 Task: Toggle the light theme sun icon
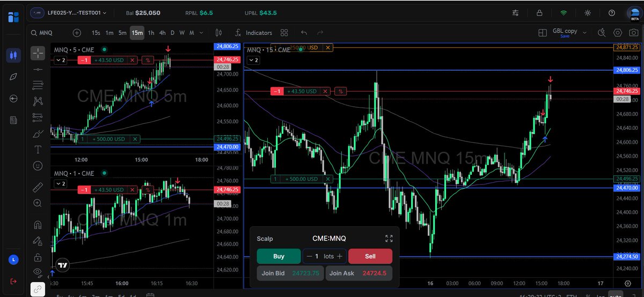click(x=588, y=12)
